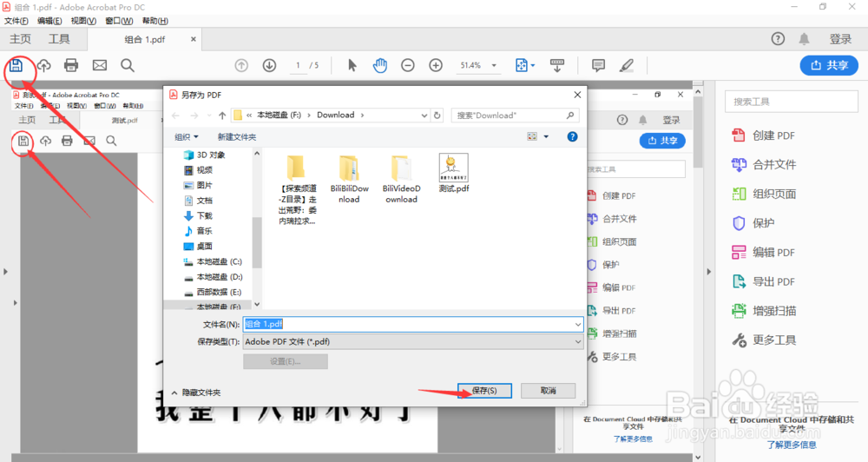868x462 pixels.
Task: Collapse folders with 隐藏文件夹
Action: point(196,393)
